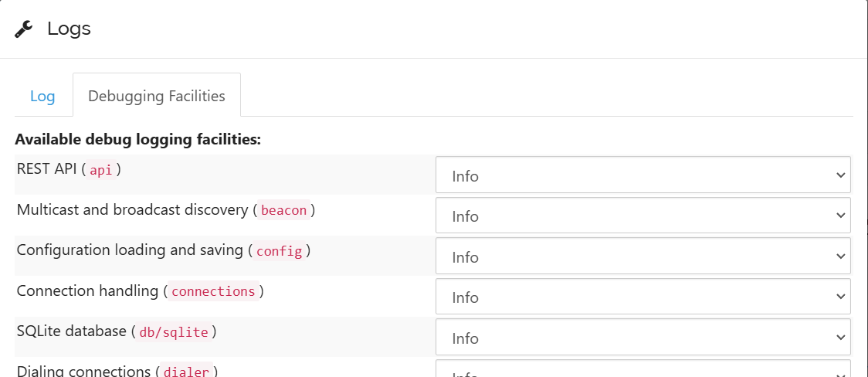The width and height of the screenshot is (868, 377).
Task: Open the SQLite database level dropdown
Action: coord(643,338)
